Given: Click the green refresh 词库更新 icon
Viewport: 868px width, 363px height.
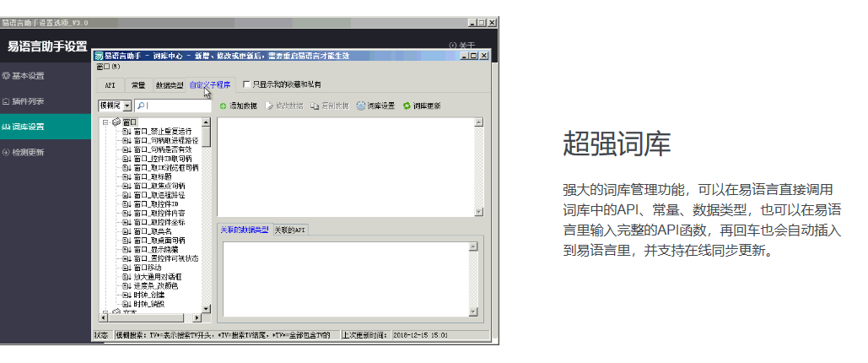Looking at the screenshot, I should [407, 106].
